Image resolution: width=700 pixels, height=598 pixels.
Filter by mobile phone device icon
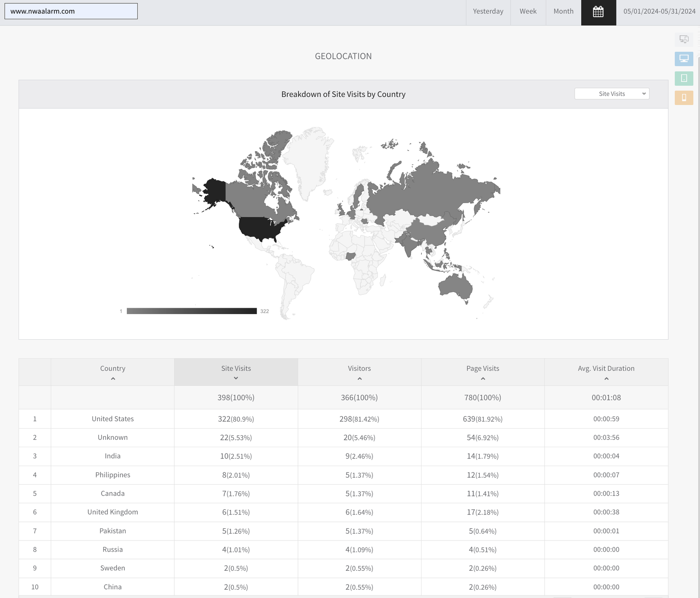684,98
